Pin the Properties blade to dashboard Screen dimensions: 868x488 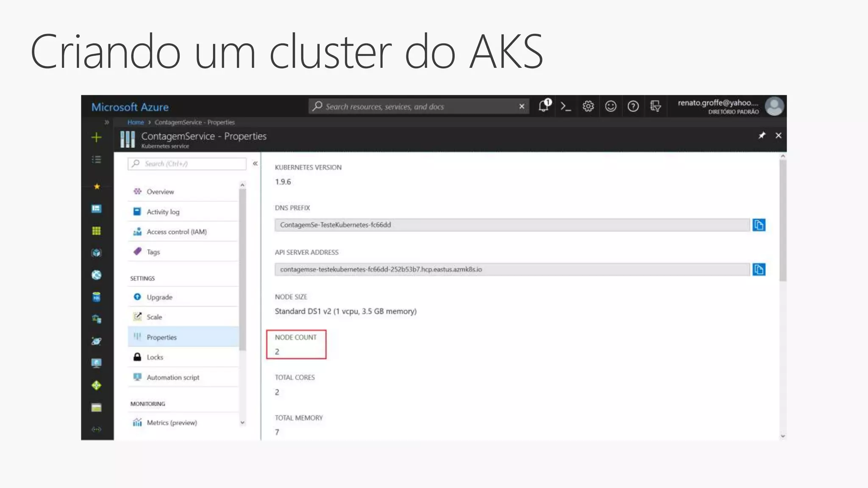point(762,136)
